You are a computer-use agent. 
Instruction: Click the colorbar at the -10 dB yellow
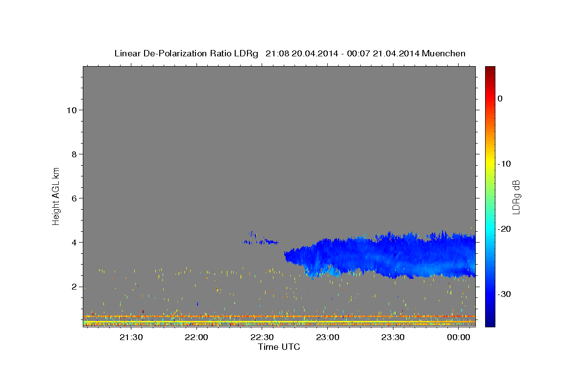490,164
